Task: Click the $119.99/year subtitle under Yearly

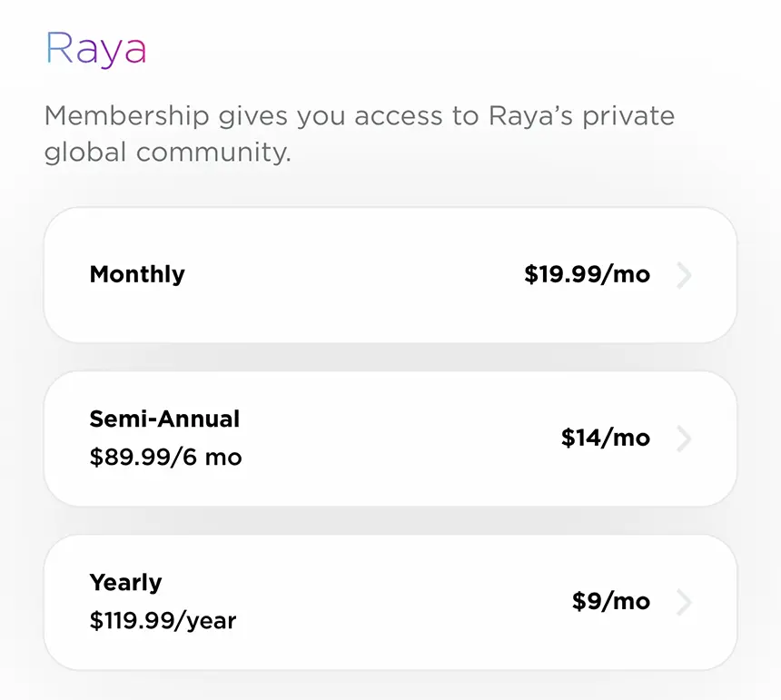Action: pyautogui.click(x=162, y=621)
